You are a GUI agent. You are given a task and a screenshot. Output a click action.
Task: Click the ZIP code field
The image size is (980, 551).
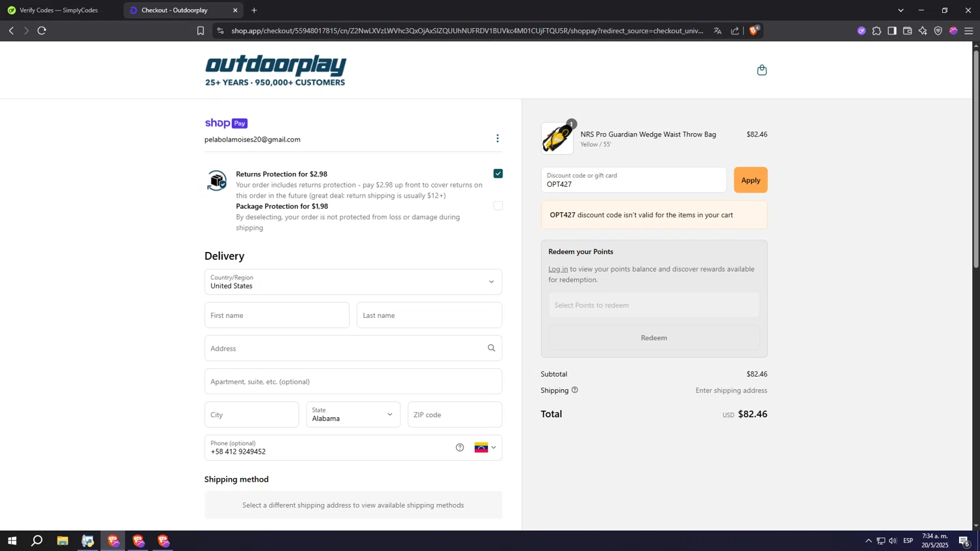click(x=455, y=415)
